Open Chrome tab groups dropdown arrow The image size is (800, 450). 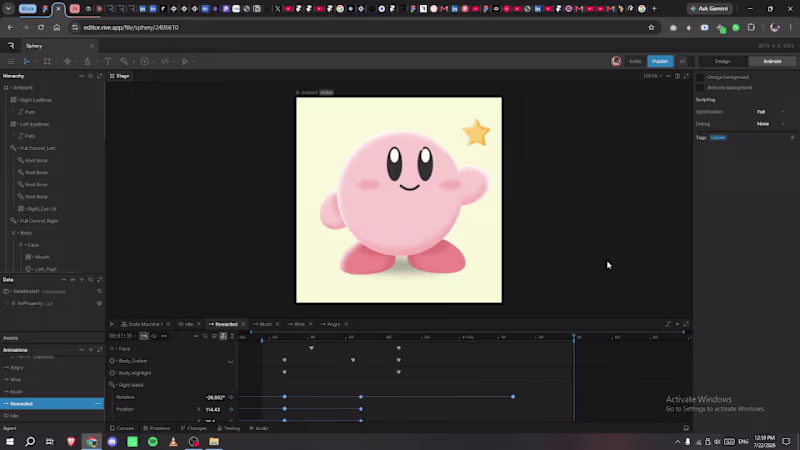click(8, 9)
